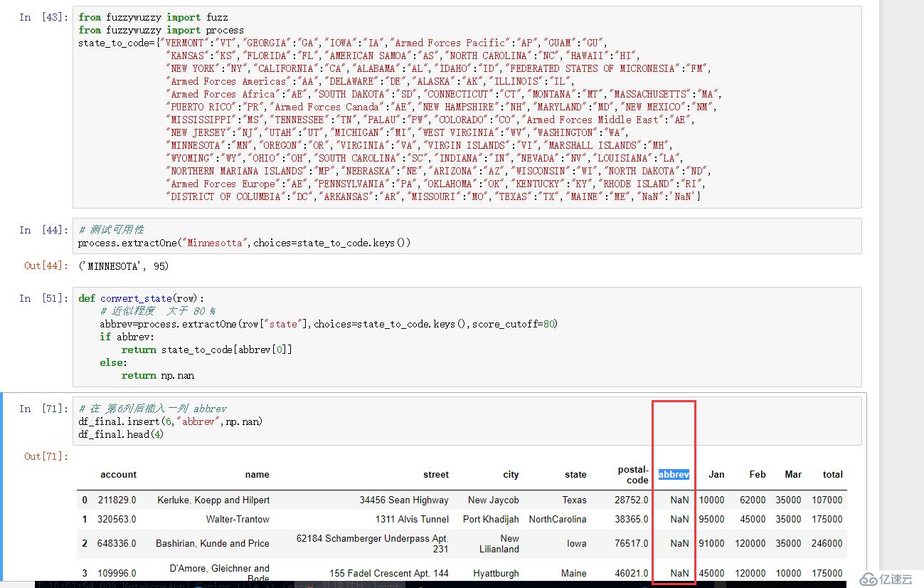Click the name column header
Image resolution: width=924 pixels, height=588 pixels.
(x=257, y=474)
